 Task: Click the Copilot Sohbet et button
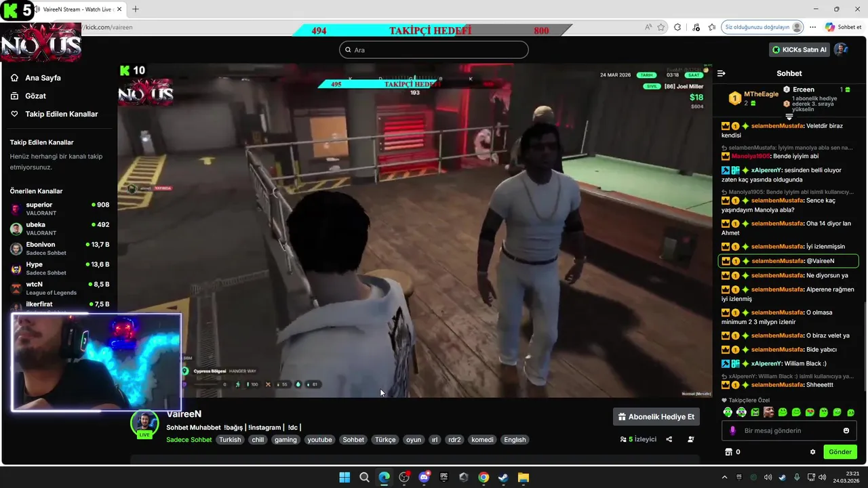pyautogui.click(x=843, y=27)
